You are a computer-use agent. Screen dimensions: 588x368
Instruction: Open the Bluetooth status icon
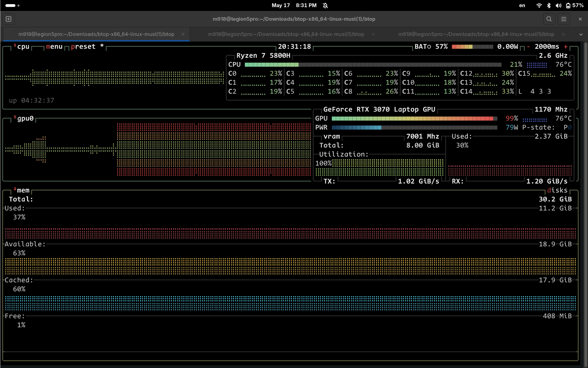[549, 6]
